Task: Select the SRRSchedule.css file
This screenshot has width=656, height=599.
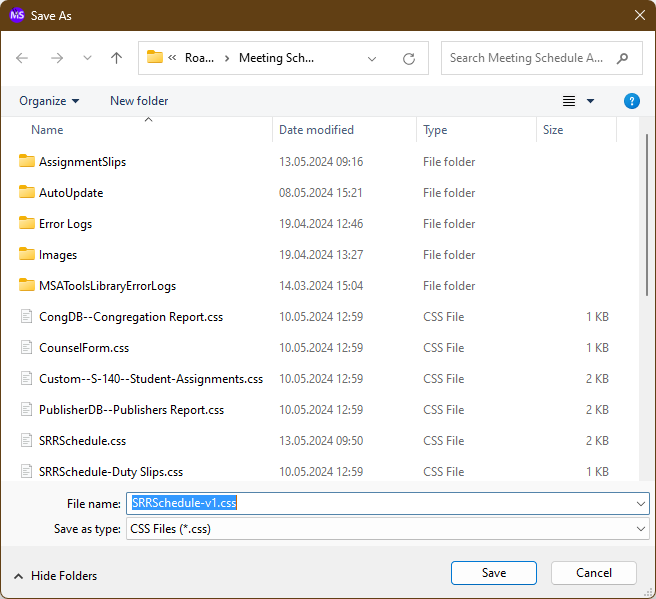Action: click(82, 441)
